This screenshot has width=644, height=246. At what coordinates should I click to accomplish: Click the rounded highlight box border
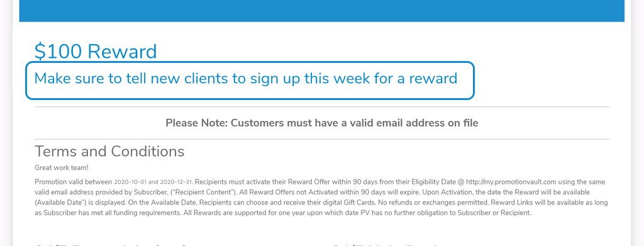pyautogui.click(x=250, y=62)
